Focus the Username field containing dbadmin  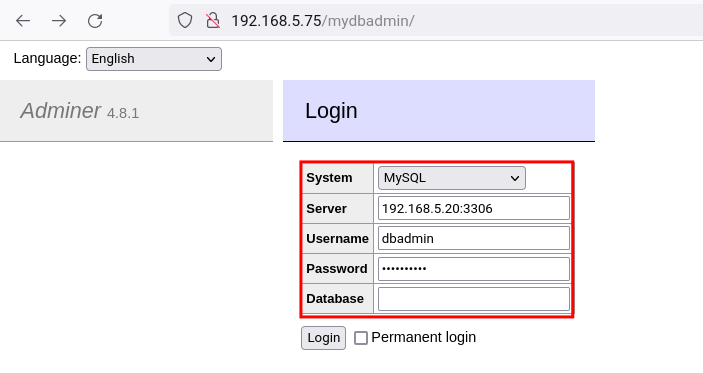(x=473, y=239)
